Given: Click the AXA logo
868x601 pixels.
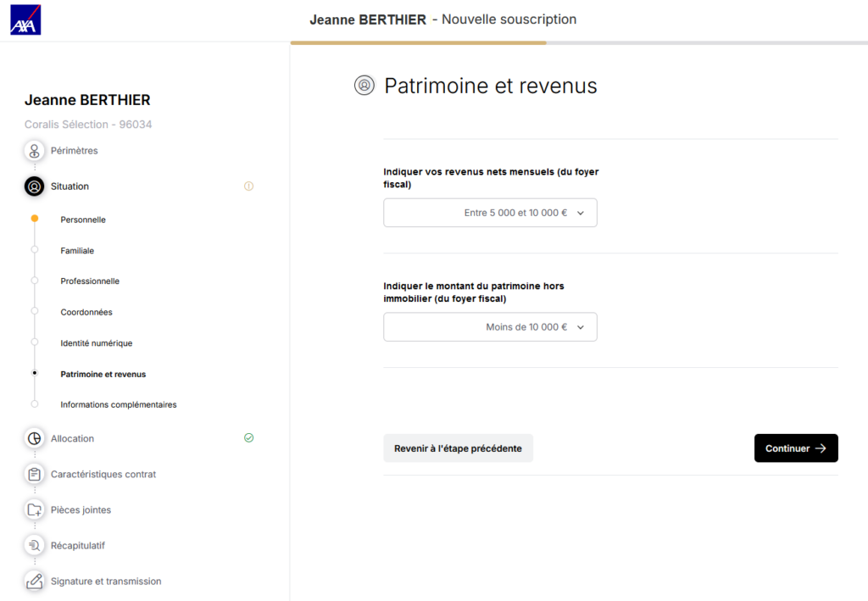Looking at the screenshot, I should (25, 19).
